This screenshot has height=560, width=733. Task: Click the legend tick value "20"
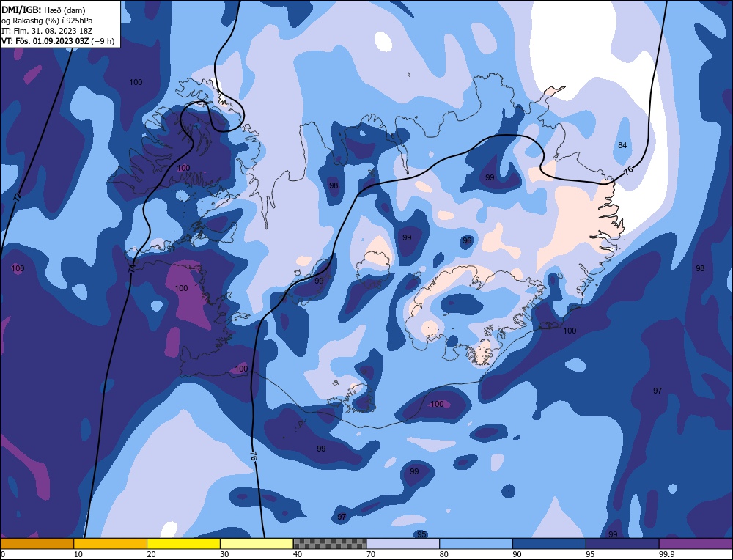(x=151, y=554)
